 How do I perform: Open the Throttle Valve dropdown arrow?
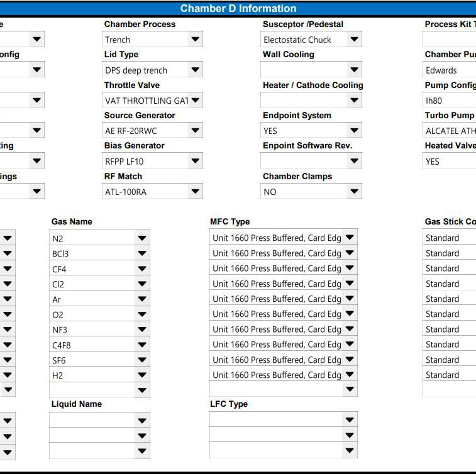click(195, 100)
